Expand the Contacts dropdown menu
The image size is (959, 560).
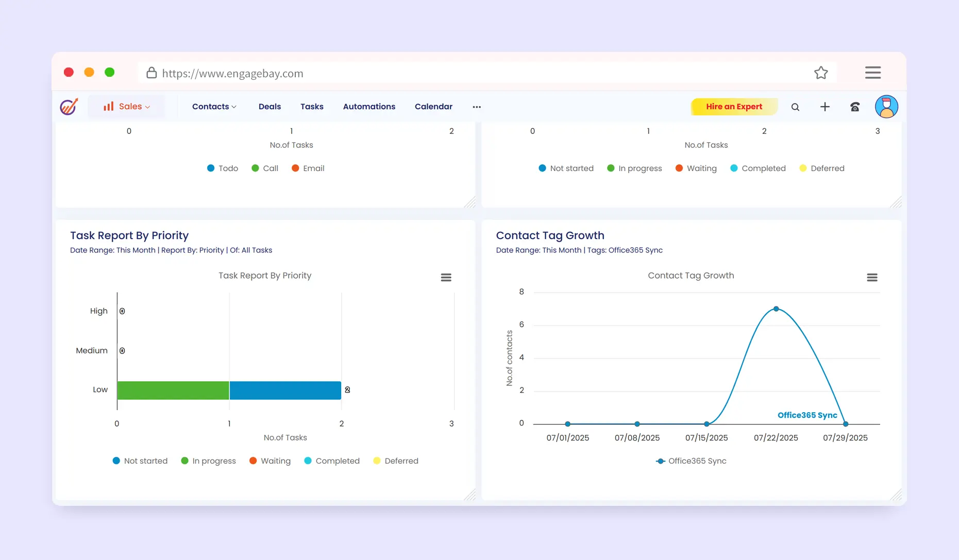214,107
